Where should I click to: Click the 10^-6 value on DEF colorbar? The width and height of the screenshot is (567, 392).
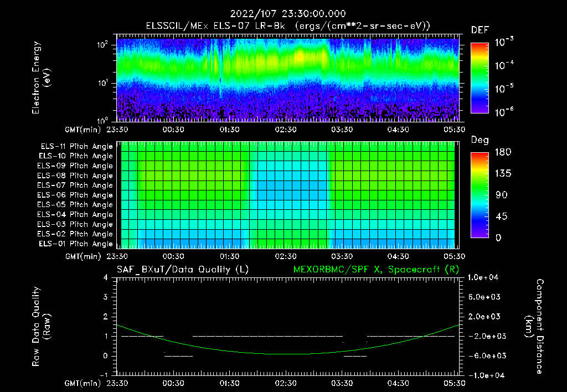point(504,112)
